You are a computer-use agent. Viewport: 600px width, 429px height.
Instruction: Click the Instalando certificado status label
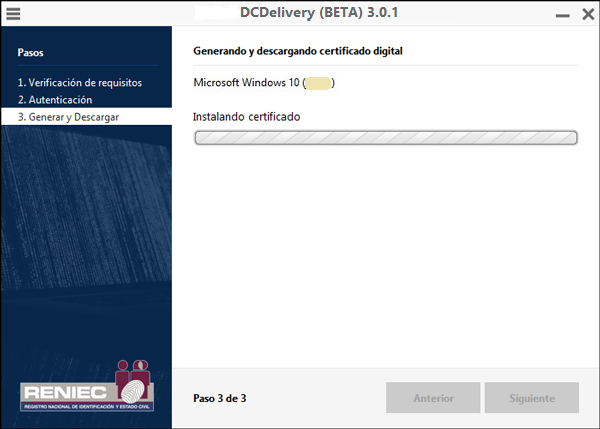[246, 117]
